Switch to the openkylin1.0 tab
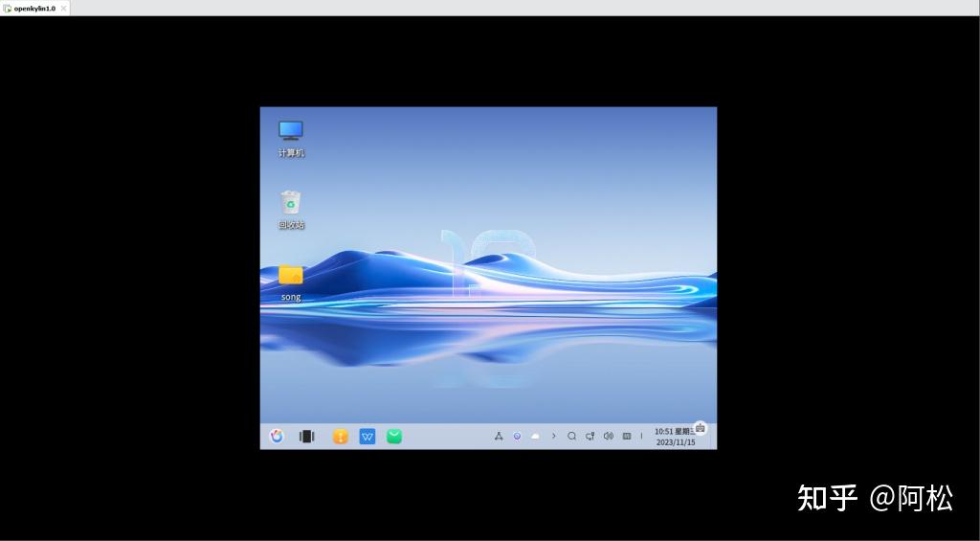 pos(34,8)
